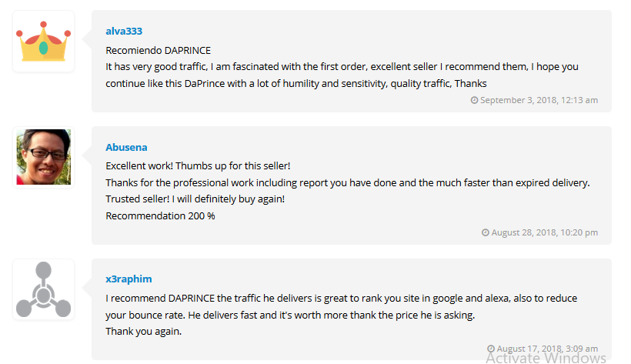The height and width of the screenshot is (364, 631).
Task: Click the August 17, 2018, 3:09 am timestamp
Action: click(x=547, y=349)
